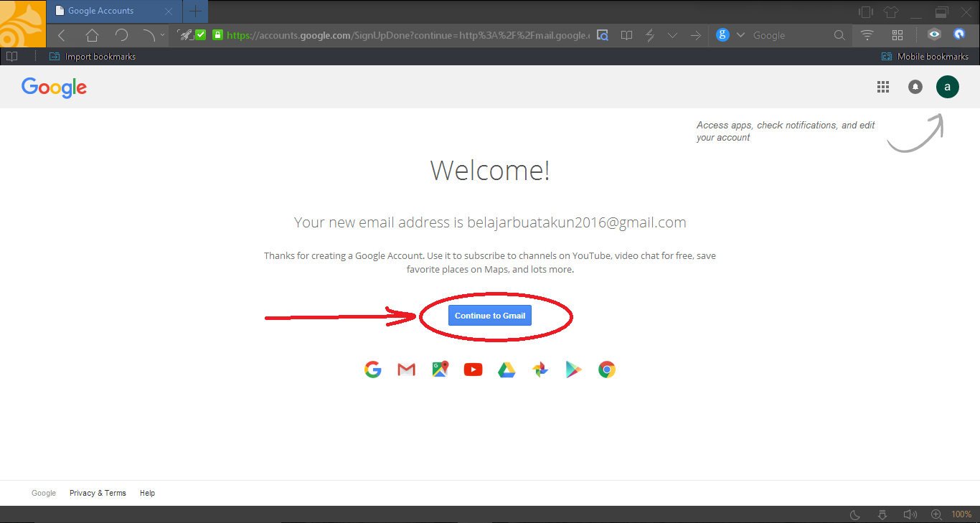The width and height of the screenshot is (980, 523).
Task: Click the footer Google link
Action: [x=44, y=493]
